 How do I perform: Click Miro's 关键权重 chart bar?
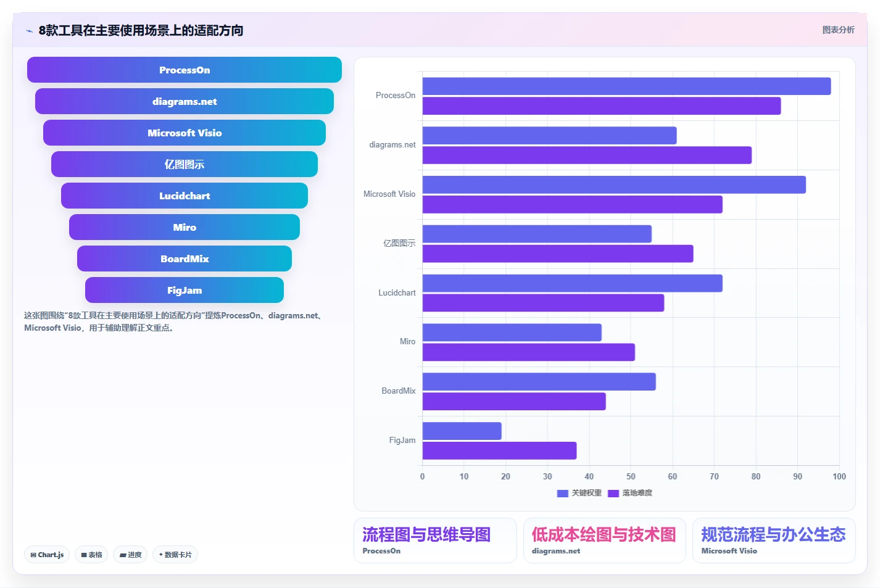pyautogui.click(x=512, y=333)
